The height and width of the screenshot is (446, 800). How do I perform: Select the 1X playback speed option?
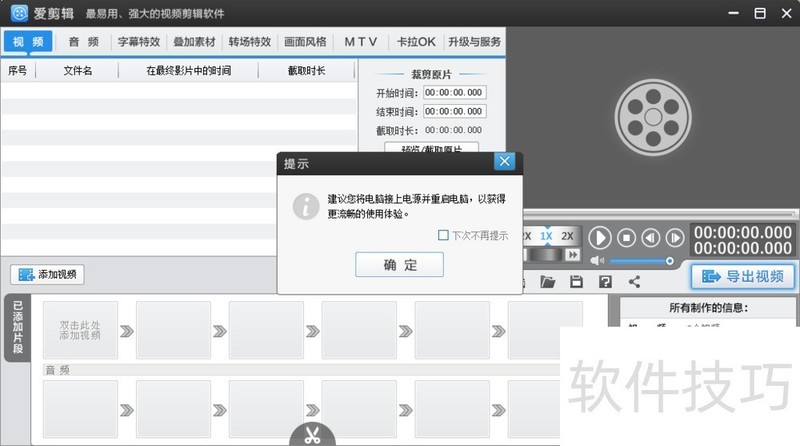click(x=546, y=236)
